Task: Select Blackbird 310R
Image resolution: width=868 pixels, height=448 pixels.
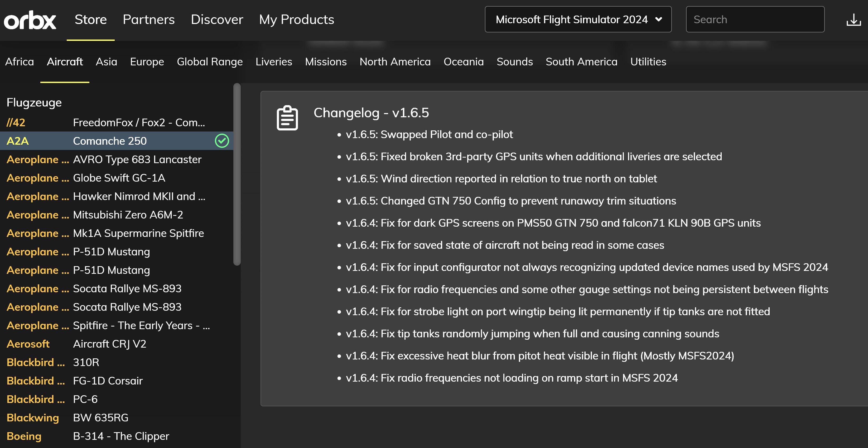Action: pyautogui.click(x=117, y=362)
